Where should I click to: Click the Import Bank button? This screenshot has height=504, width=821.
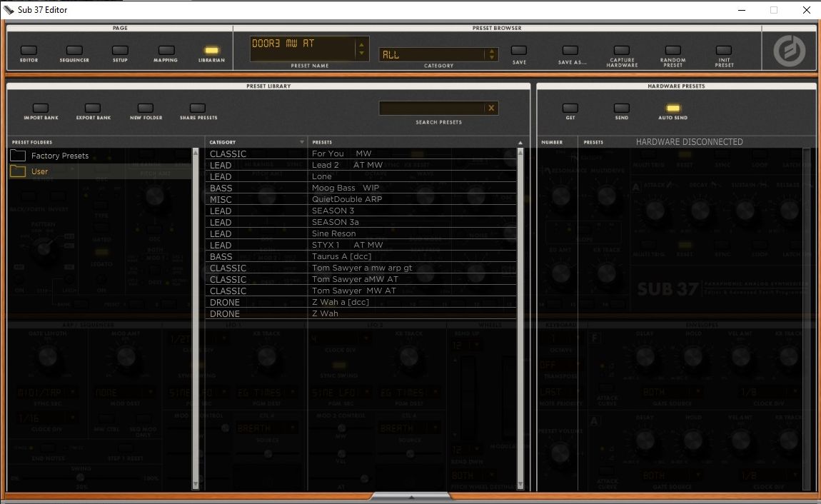coord(40,108)
